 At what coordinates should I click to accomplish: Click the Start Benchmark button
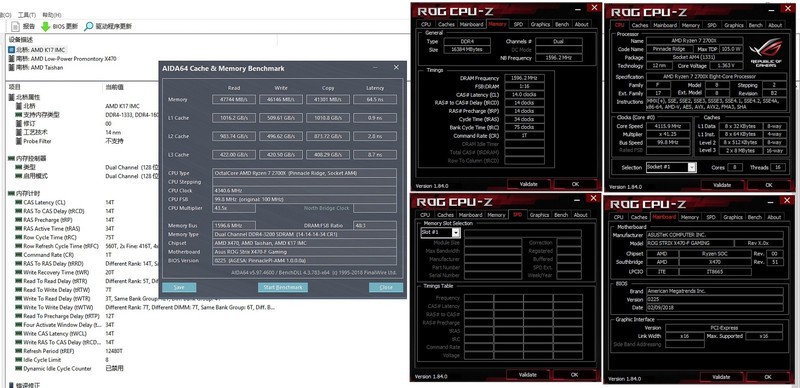283,287
